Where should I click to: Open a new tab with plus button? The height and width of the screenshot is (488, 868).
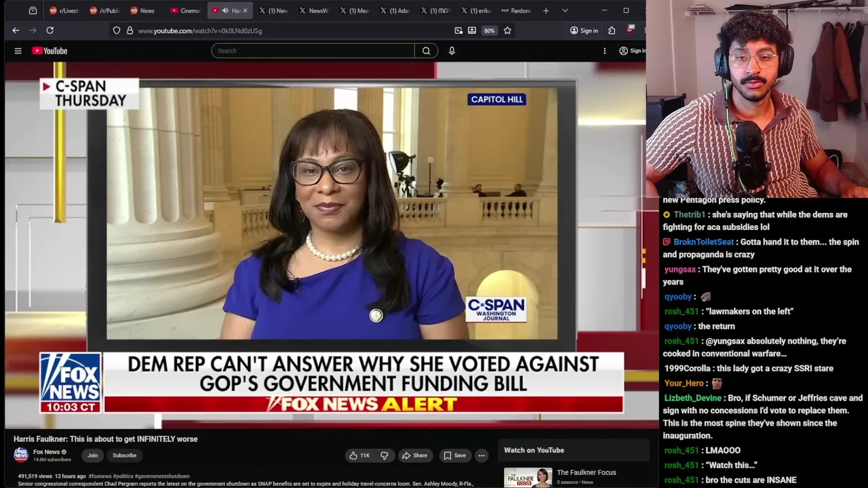546,11
